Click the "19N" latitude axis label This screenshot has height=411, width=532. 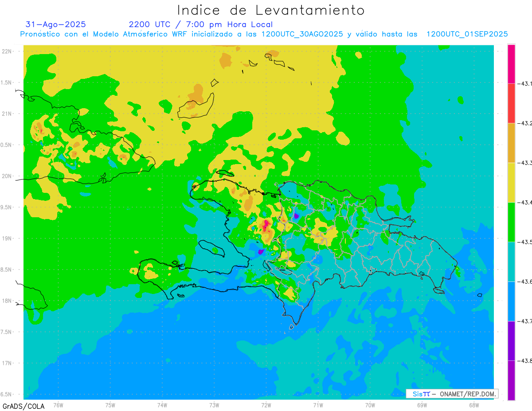(8, 239)
